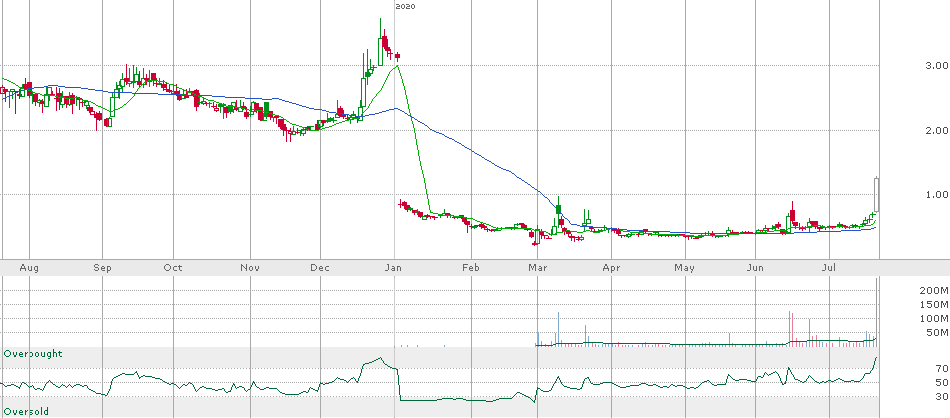Click the Oct month label on time axis
950x418 pixels.
click(x=173, y=267)
